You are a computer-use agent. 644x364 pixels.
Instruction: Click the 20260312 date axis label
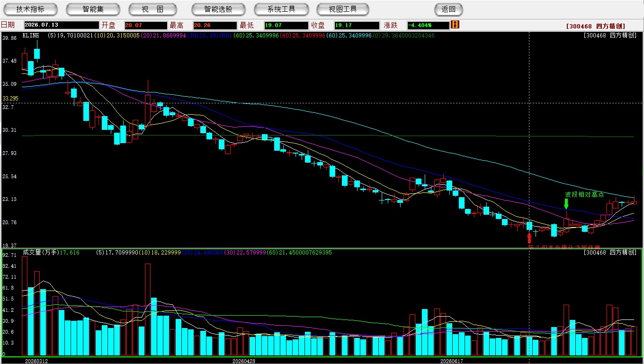36,361
